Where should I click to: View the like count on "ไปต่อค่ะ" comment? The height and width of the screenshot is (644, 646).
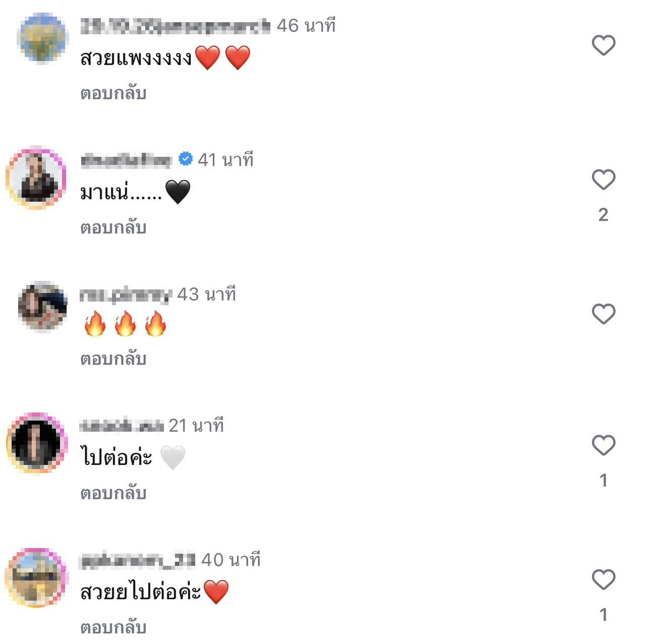coord(603,480)
